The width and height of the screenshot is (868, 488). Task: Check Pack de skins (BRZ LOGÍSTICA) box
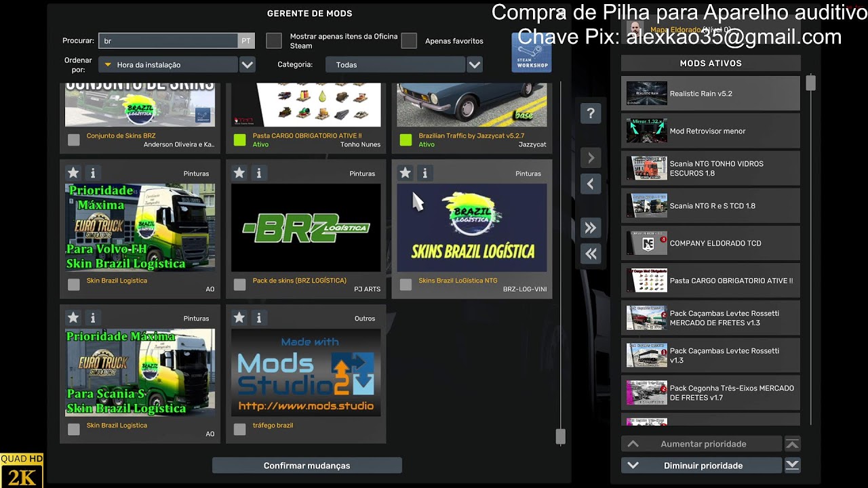[x=239, y=285]
